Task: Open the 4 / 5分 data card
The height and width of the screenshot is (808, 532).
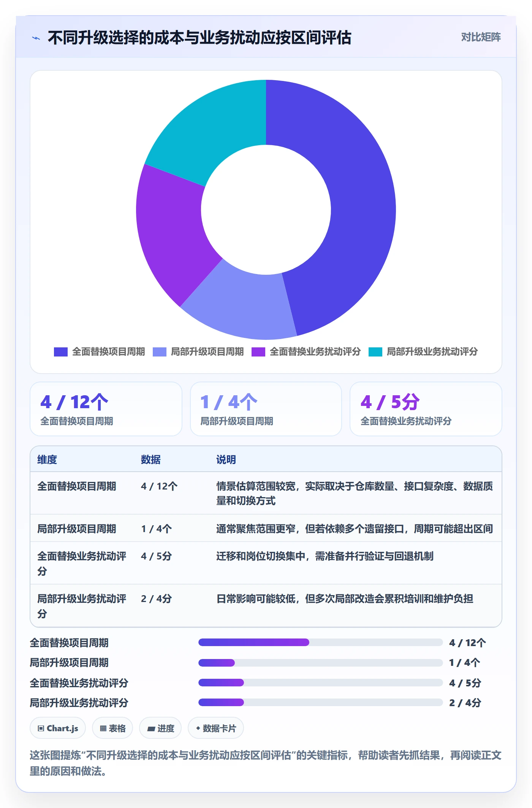Action: pyautogui.click(x=426, y=409)
